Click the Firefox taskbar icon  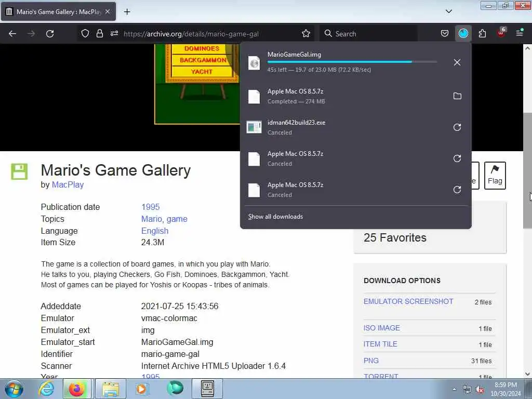77,389
